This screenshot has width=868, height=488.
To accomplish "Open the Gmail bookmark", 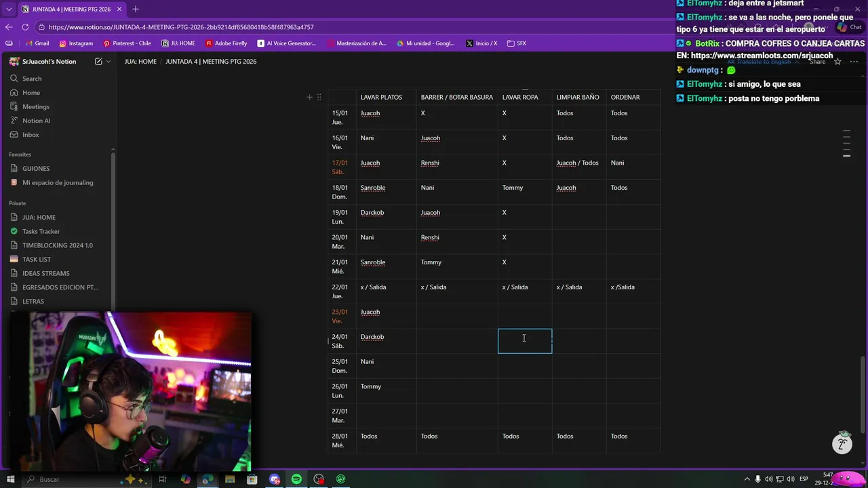I will point(37,43).
